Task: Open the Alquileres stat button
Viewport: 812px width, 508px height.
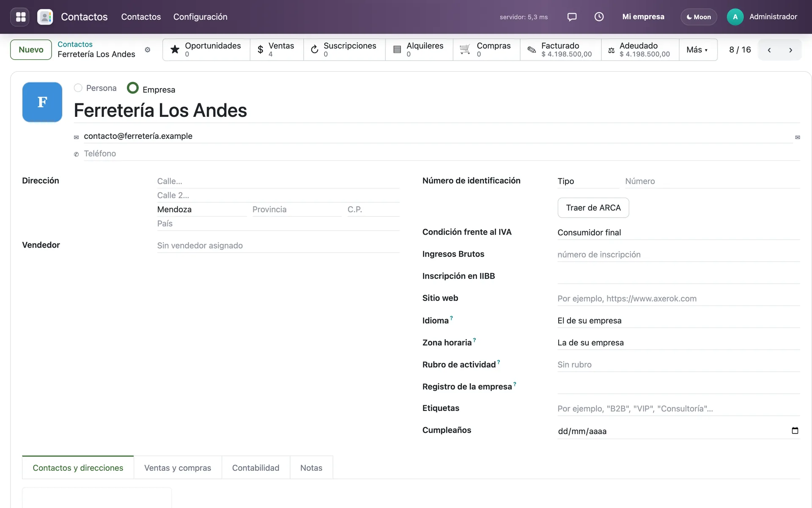Action: (x=419, y=50)
